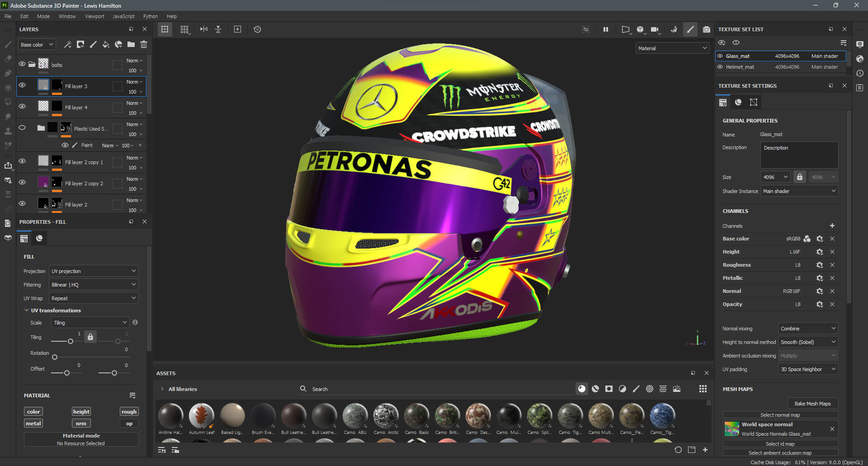The image size is (868, 466).
Task: Open the Mode menu
Action: [x=43, y=16]
